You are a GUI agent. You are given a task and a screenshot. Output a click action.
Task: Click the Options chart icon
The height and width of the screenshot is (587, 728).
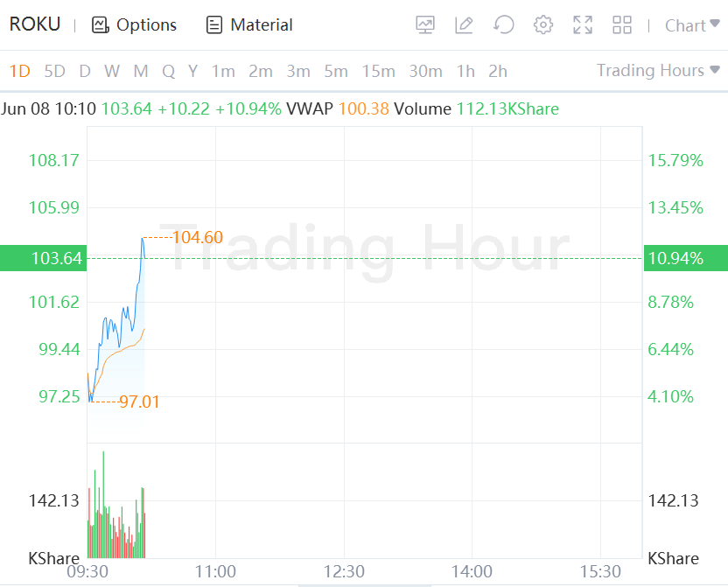click(101, 25)
